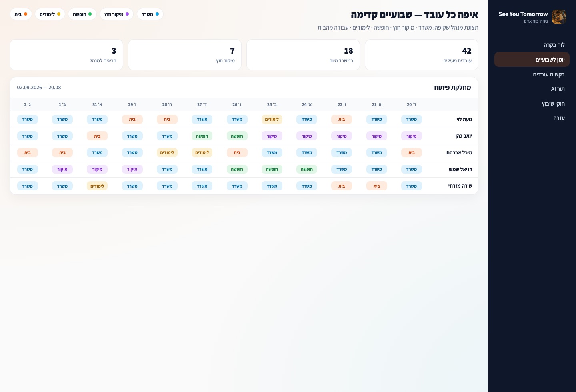576x392 pixels.
Task: Click נועה לוי's לימודים badge on day 25
Action: point(272,119)
